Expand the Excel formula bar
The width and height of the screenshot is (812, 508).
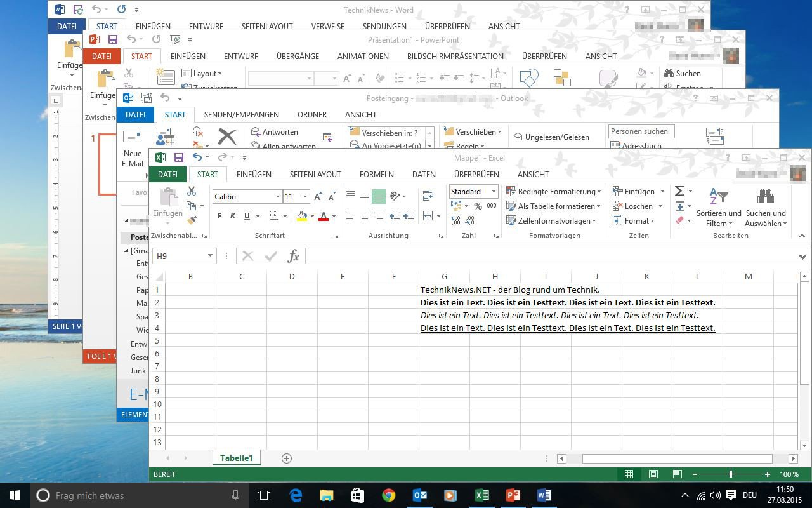point(802,257)
